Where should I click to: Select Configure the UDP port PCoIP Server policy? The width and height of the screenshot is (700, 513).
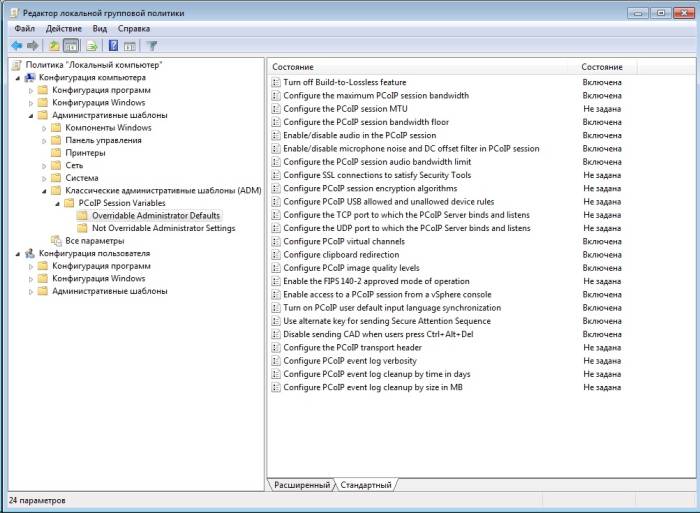(407, 228)
